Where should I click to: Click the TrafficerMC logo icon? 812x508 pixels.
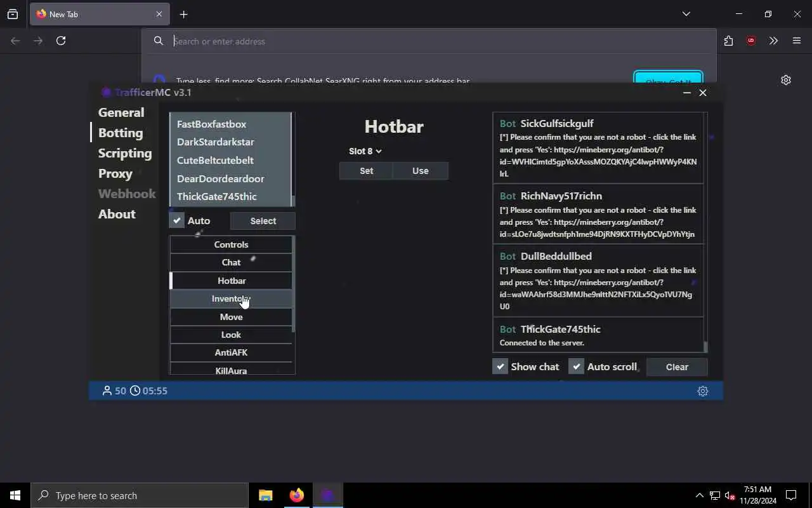point(106,93)
